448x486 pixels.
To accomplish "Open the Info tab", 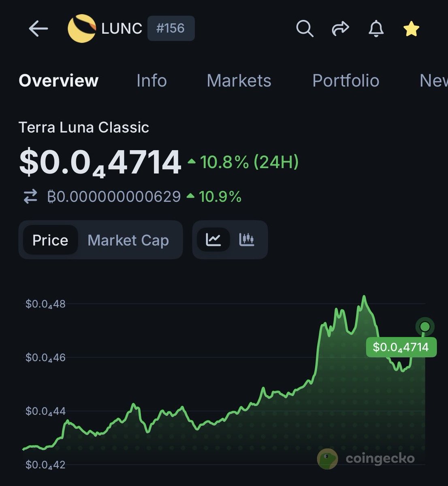I will click(x=151, y=81).
